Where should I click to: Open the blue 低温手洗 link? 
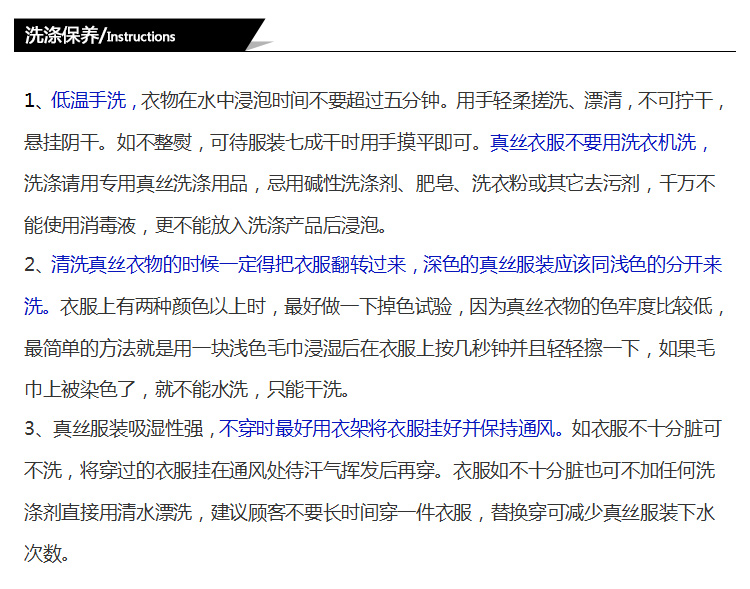[88, 100]
